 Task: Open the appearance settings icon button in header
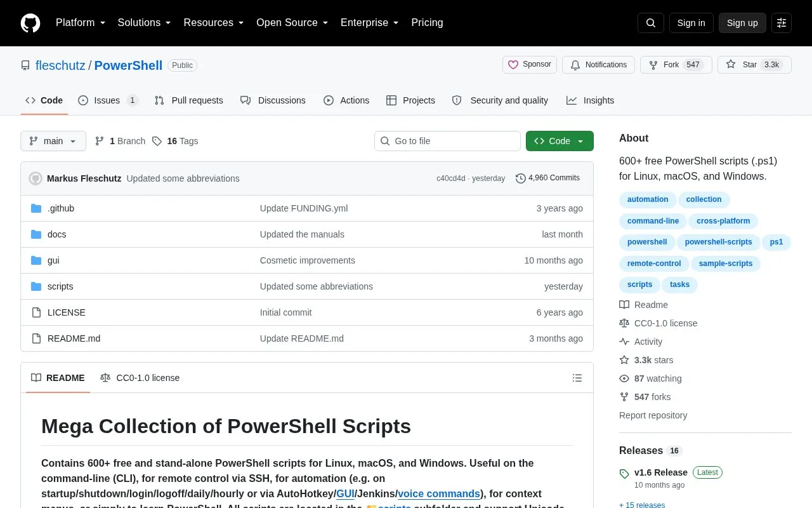pos(782,23)
